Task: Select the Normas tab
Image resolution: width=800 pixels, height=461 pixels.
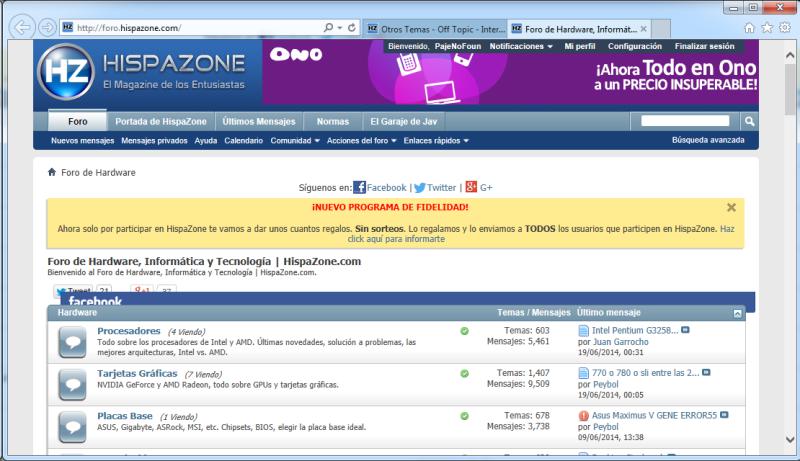Action: coord(333,121)
